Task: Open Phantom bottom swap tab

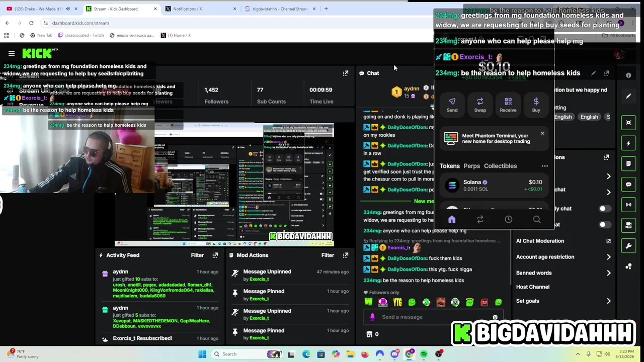Action: coord(480,220)
